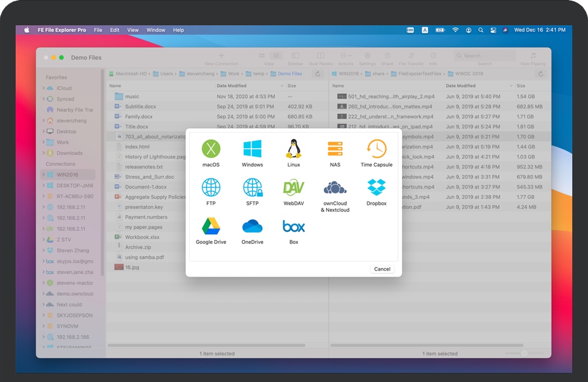Open the File menu
The height and width of the screenshot is (382, 588).
tap(98, 30)
